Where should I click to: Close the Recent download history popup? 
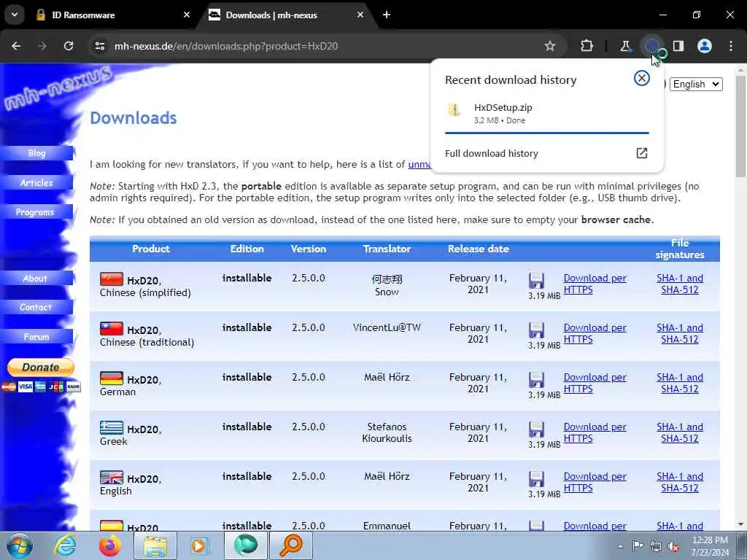coord(642,77)
